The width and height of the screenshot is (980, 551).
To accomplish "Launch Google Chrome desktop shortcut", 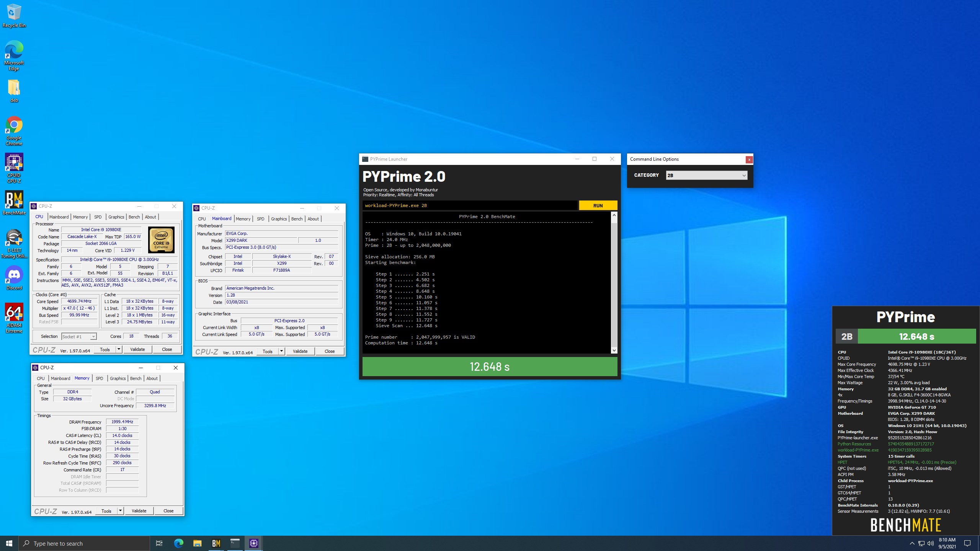I will pos(14,130).
